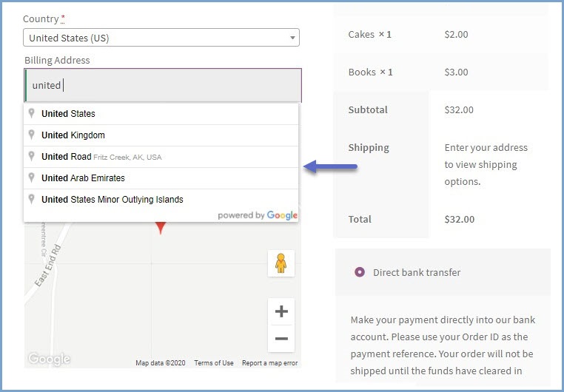Zoom in the map with plus button

(281, 311)
